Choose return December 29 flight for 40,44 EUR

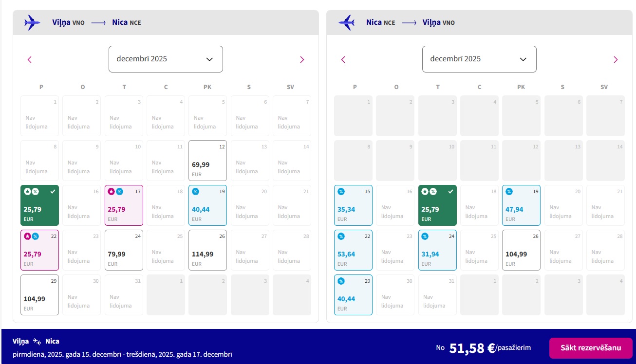point(353,295)
